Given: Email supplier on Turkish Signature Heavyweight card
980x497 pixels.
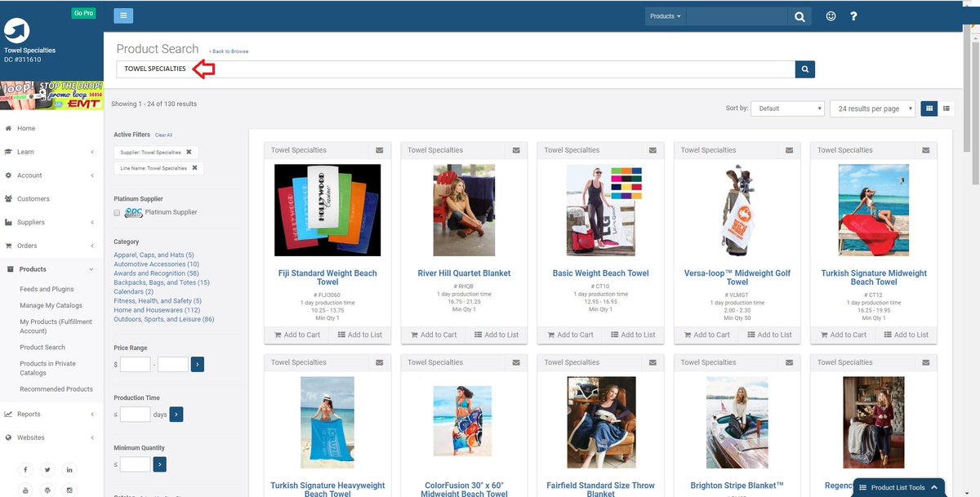Looking at the screenshot, I should (380, 362).
